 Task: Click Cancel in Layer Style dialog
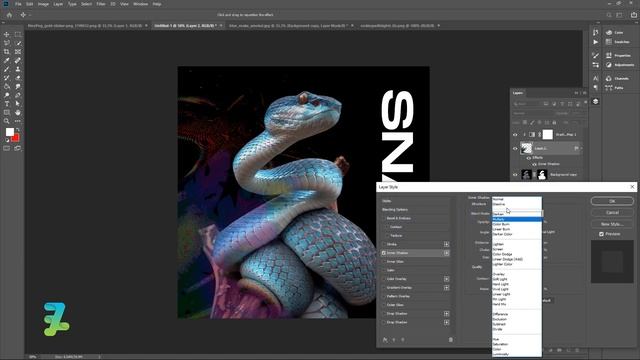[612, 212]
